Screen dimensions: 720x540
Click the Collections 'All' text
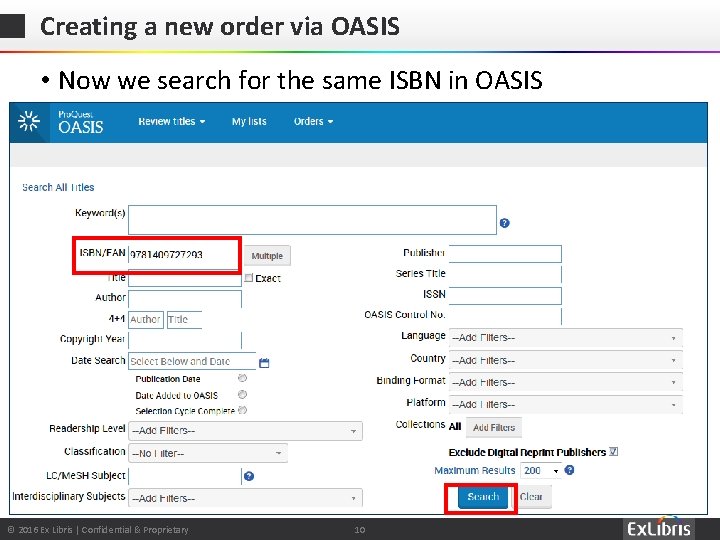point(455,427)
